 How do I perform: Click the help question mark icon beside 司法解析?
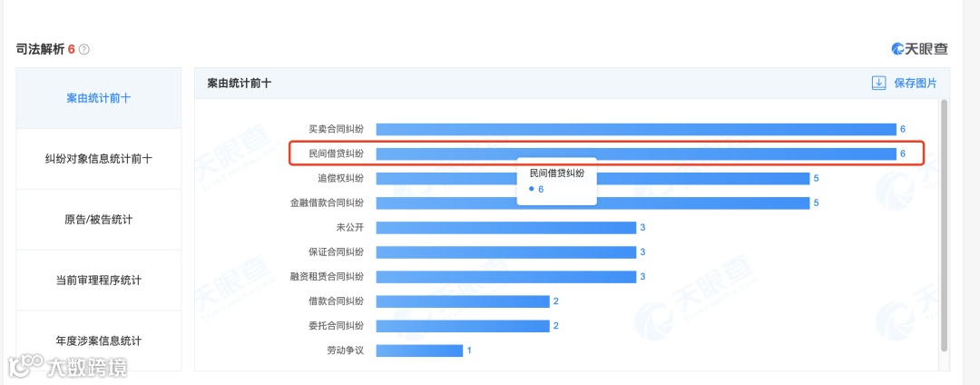pos(84,49)
